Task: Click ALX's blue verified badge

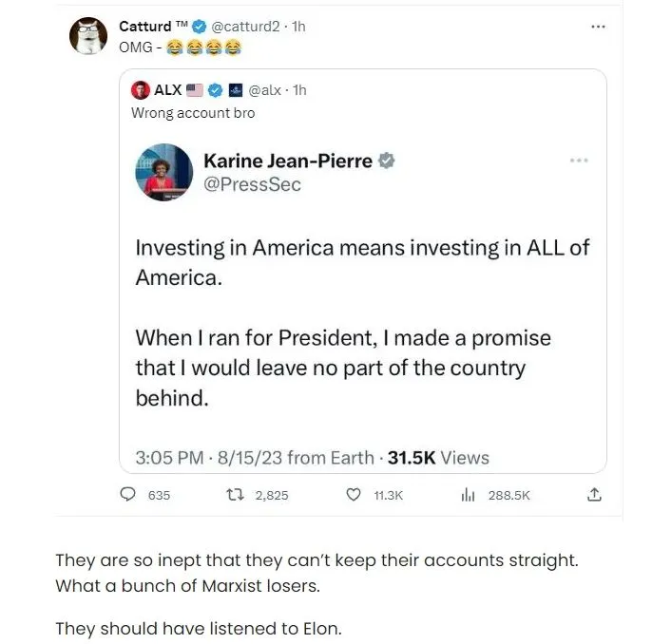Action: pyautogui.click(x=216, y=90)
